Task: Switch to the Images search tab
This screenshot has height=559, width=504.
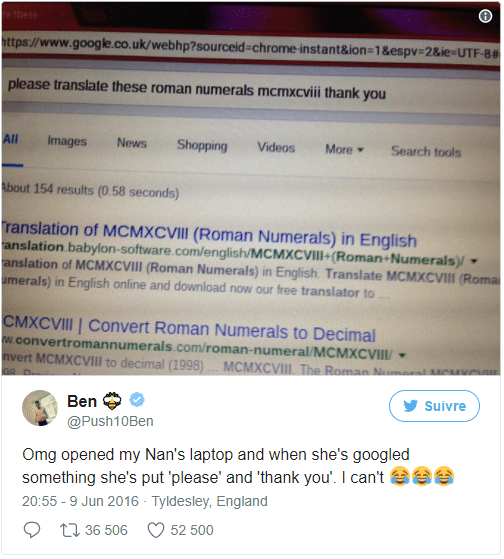Action: click(67, 142)
